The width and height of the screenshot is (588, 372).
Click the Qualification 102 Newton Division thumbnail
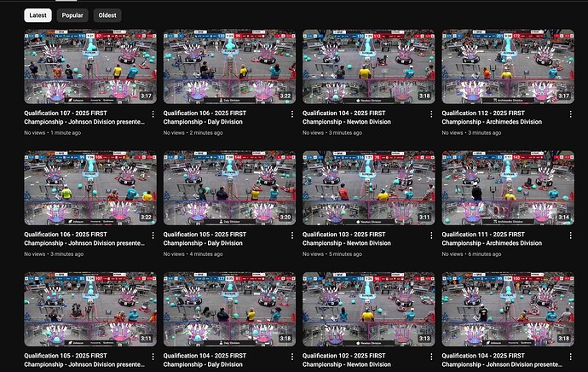[x=369, y=309]
